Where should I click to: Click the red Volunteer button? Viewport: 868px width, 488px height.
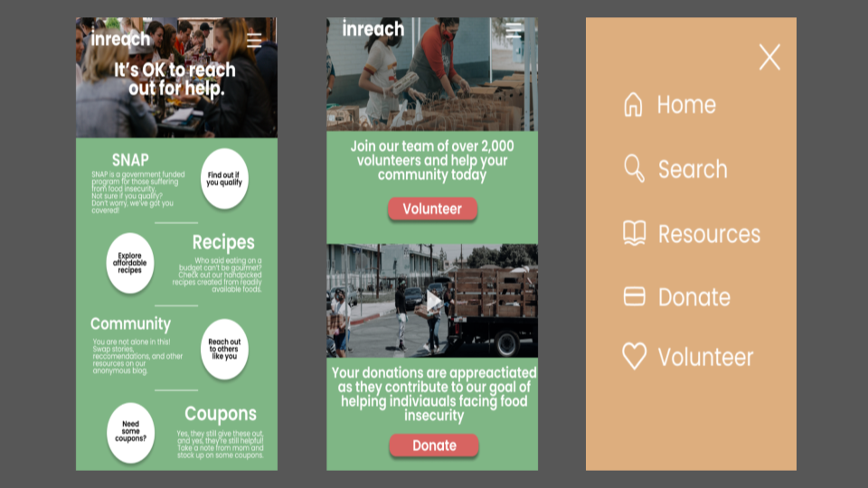[x=432, y=209]
